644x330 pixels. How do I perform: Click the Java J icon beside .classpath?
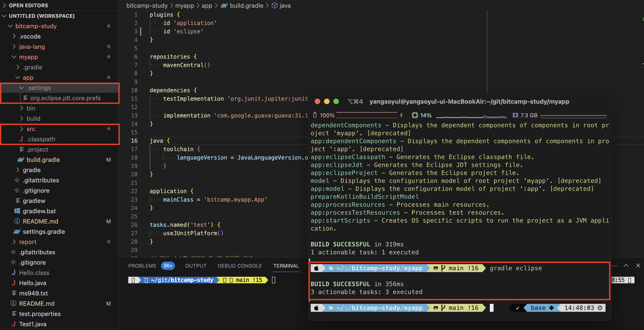click(x=21, y=139)
